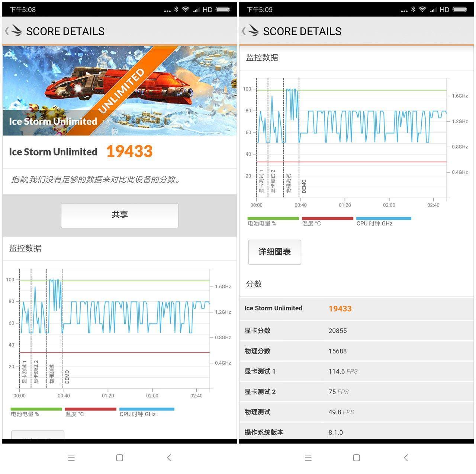Viewport: 476px width, 474px height.
Task: Select green 电池电量 % legend on right chart
Action: pyautogui.click(x=273, y=221)
